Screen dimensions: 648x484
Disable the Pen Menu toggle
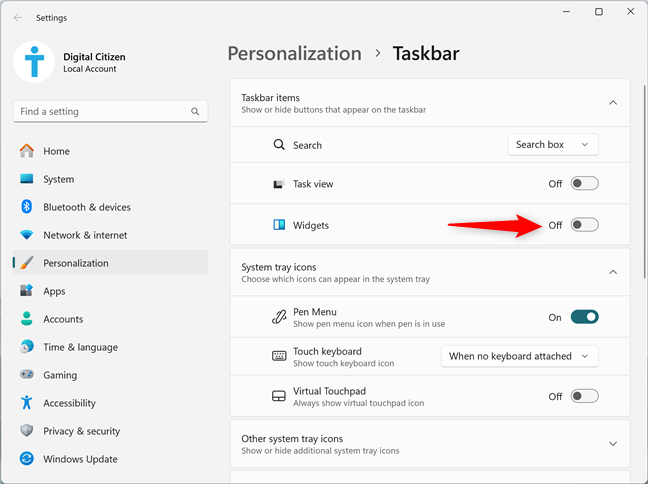584,317
